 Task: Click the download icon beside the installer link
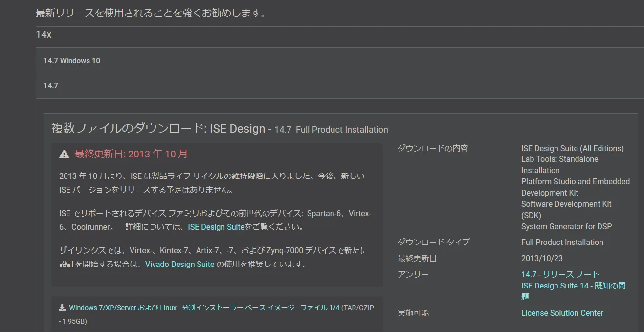[x=62, y=307]
